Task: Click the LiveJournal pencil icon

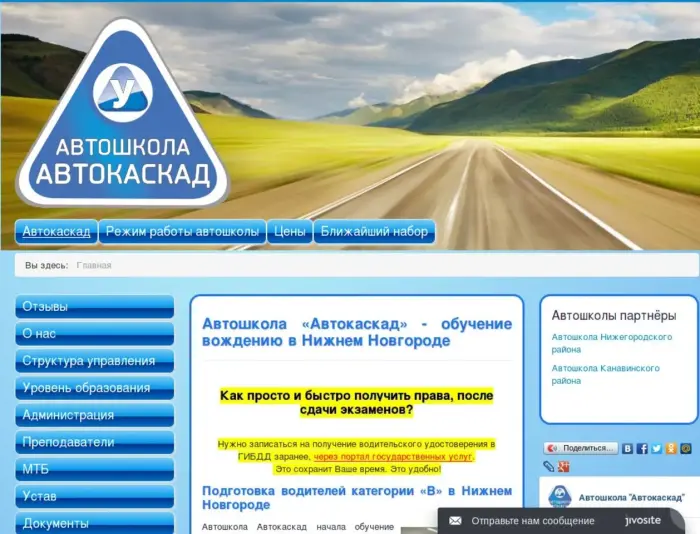Action: [x=549, y=466]
